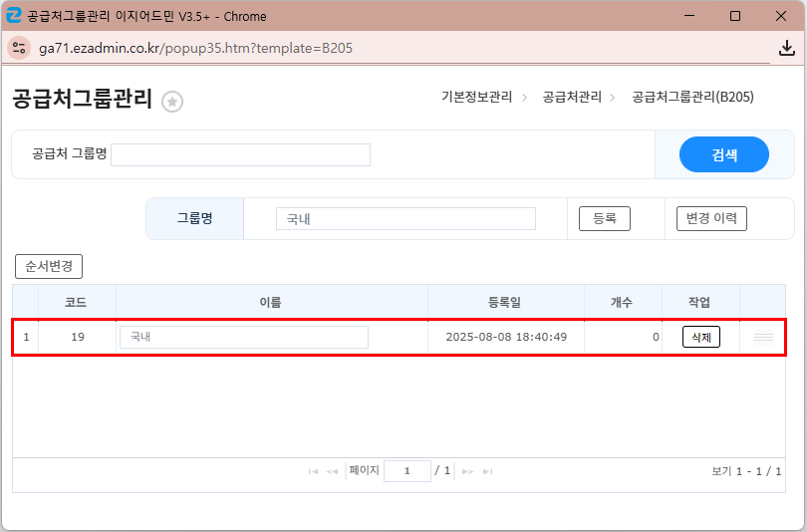Click the drag handle on row 국내
Image resolution: width=807 pixels, height=532 pixels.
coord(763,338)
